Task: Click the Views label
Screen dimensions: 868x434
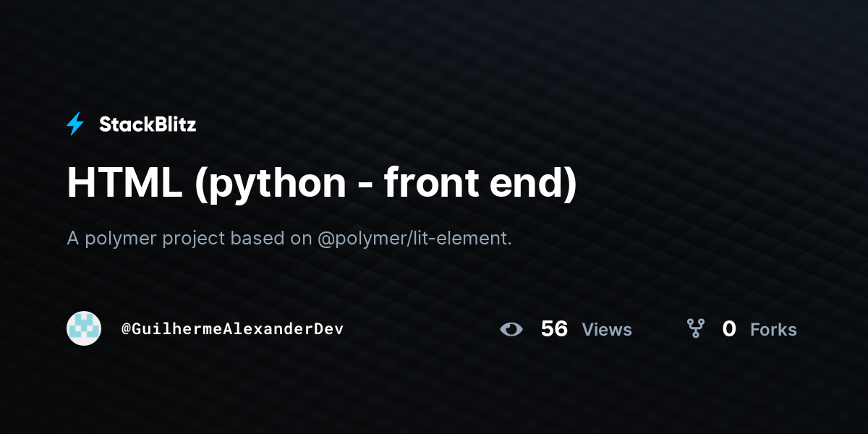Action: 607,330
